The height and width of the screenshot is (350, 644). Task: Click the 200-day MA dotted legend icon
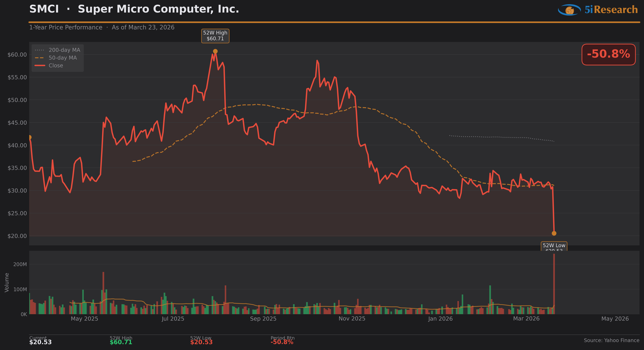tap(39, 50)
